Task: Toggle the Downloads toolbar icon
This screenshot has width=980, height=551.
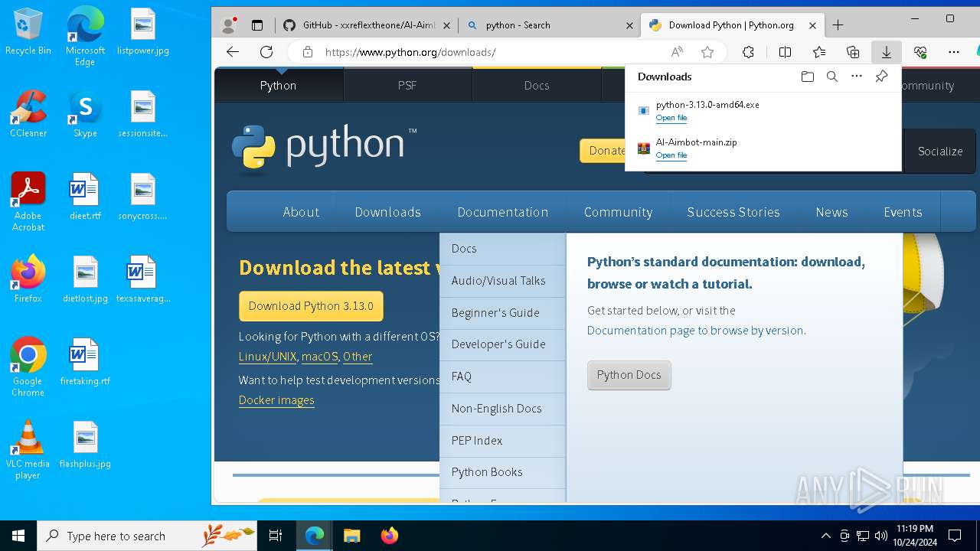Action: pos(886,52)
